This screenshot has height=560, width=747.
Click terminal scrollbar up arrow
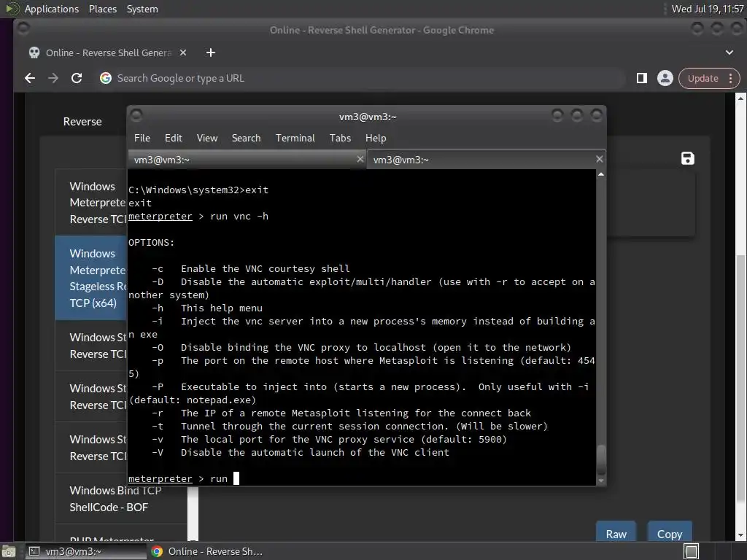[x=601, y=174]
